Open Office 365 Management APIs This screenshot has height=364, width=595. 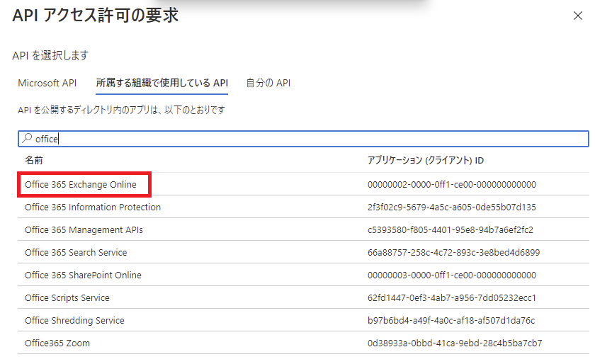pyautogui.click(x=89, y=230)
